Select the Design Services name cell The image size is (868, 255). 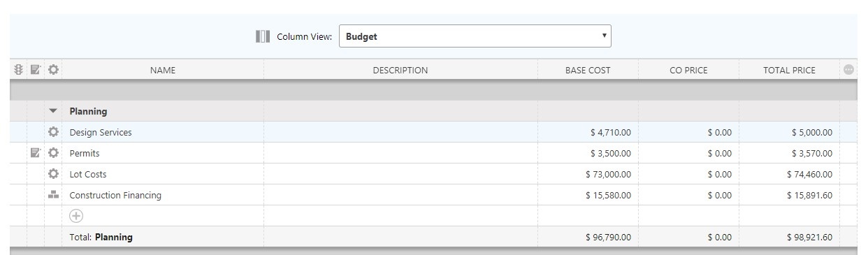[x=163, y=132]
